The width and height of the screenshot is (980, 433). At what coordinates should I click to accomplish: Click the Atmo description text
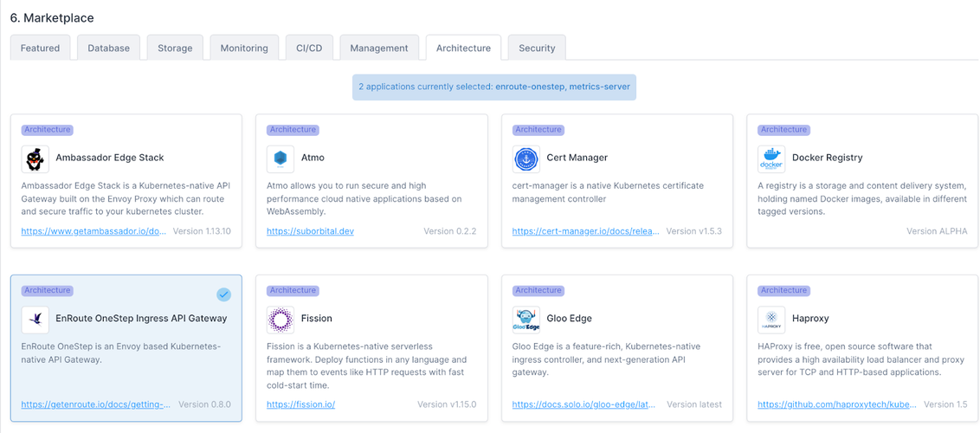coord(364,198)
